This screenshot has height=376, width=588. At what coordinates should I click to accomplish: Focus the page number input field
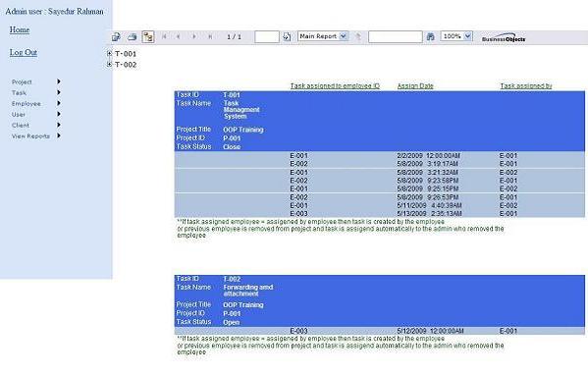[x=267, y=36]
